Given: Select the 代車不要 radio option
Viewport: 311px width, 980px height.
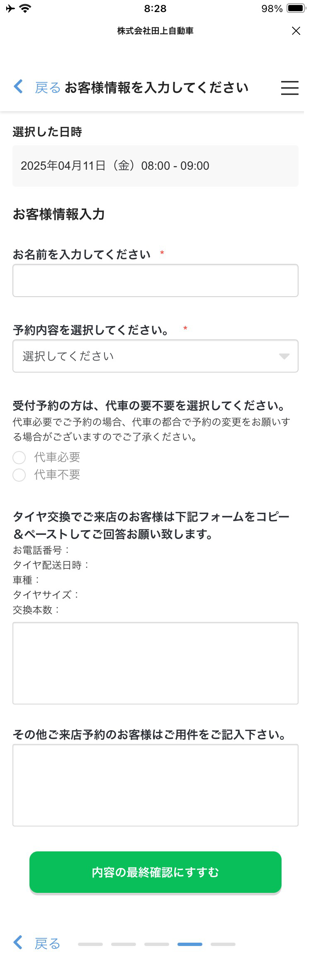Looking at the screenshot, I should click(19, 475).
